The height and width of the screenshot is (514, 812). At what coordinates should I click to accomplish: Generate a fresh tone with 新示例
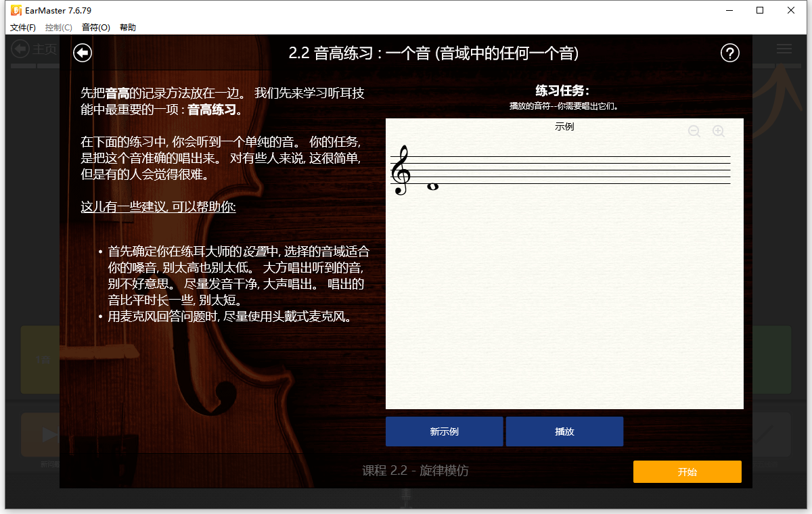pyautogui.click(x=444, y=431)
